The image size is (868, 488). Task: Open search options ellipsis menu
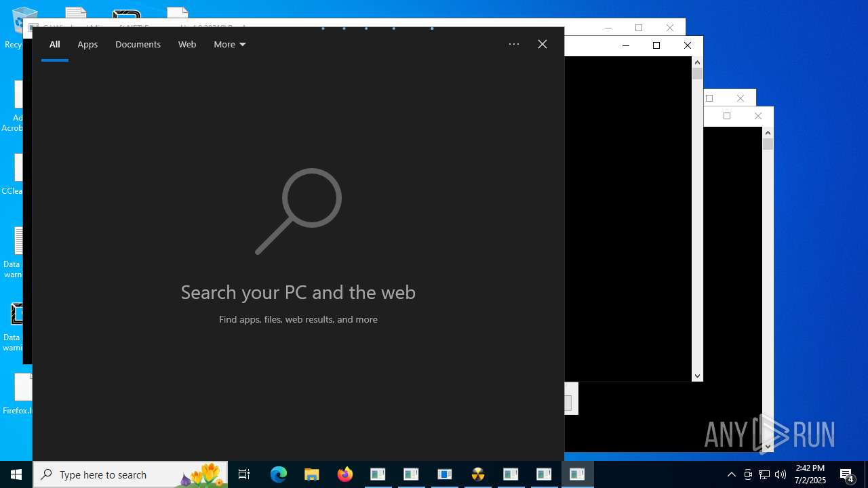click(514, 45)
